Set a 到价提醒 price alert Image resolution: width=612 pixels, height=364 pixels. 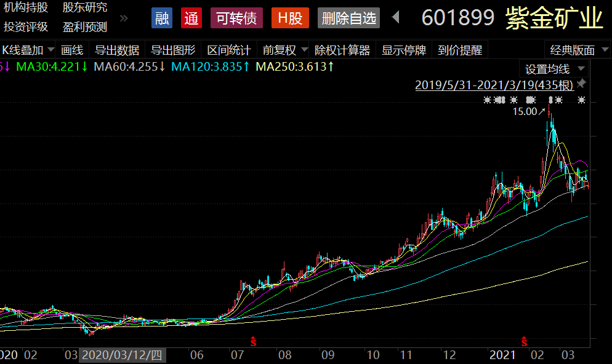460,50
